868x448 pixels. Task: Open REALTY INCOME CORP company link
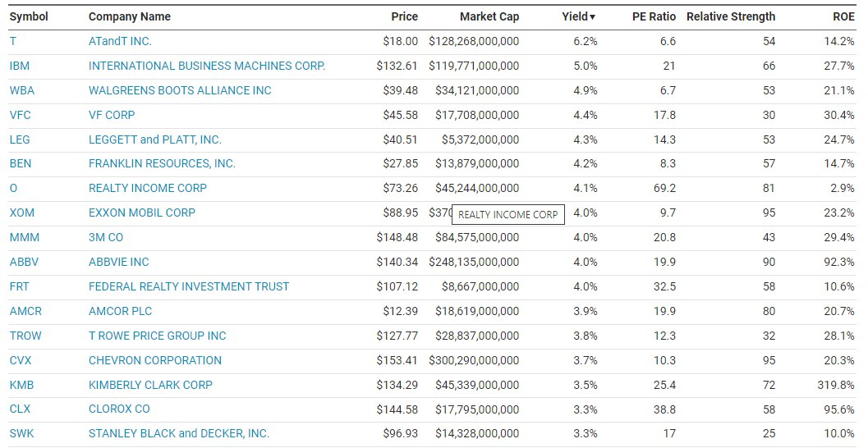(x=148, y=188)
